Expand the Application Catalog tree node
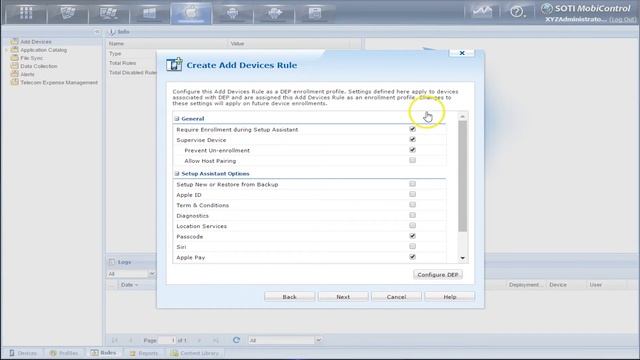 click(x=7, y=50)
